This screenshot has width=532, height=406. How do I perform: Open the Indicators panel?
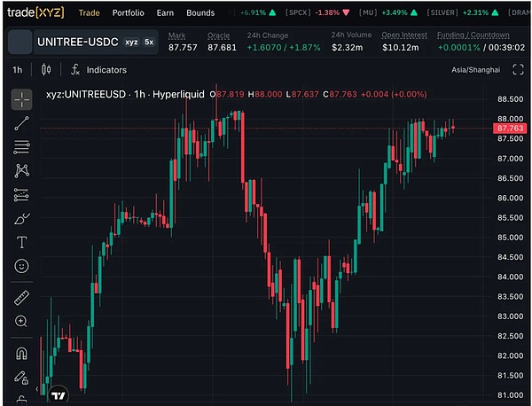tap(106, 70)
